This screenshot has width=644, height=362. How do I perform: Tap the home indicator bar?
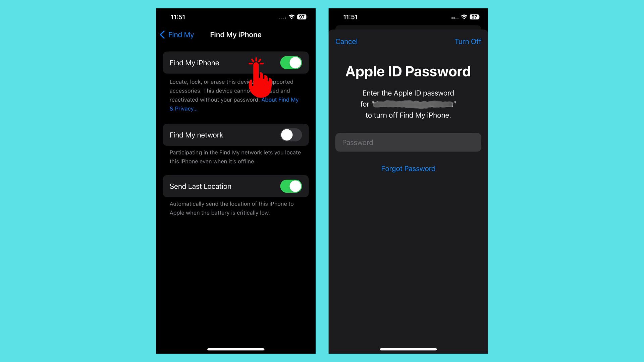coord(236,349)
